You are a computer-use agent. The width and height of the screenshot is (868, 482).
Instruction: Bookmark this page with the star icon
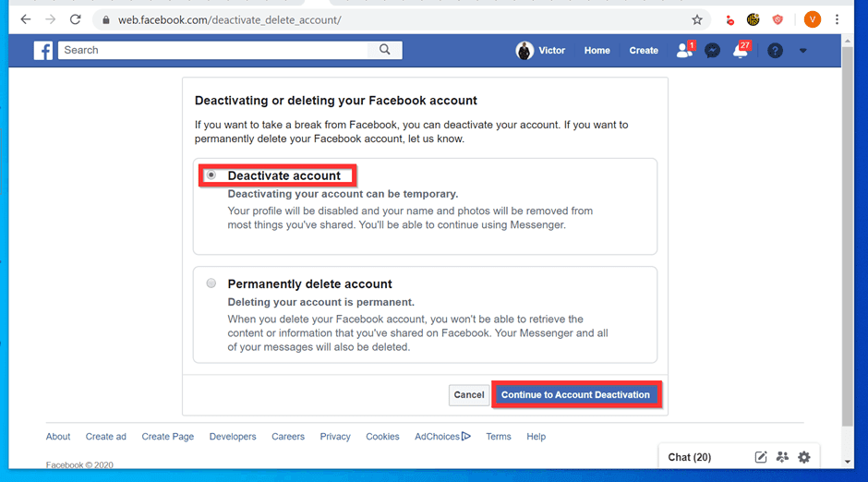click(x=697, y=19)
